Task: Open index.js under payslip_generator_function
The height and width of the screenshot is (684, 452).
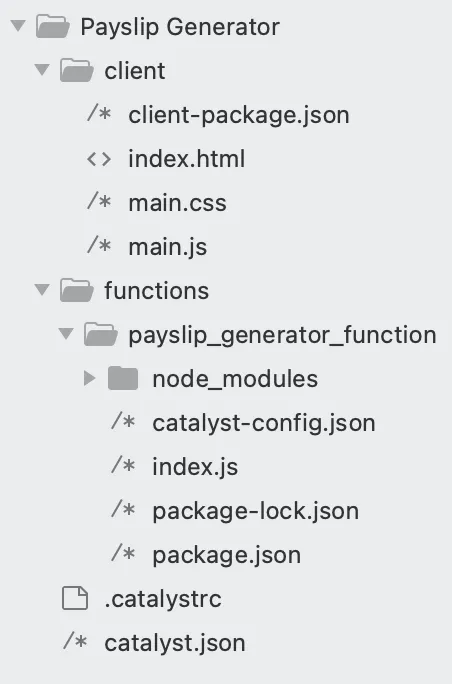Action: 195,467
